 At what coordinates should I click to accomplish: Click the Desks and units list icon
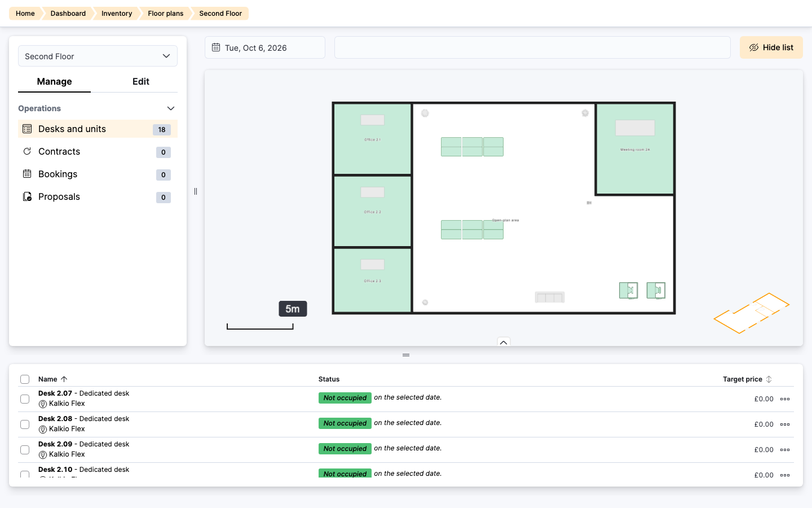tap(27, 129)
